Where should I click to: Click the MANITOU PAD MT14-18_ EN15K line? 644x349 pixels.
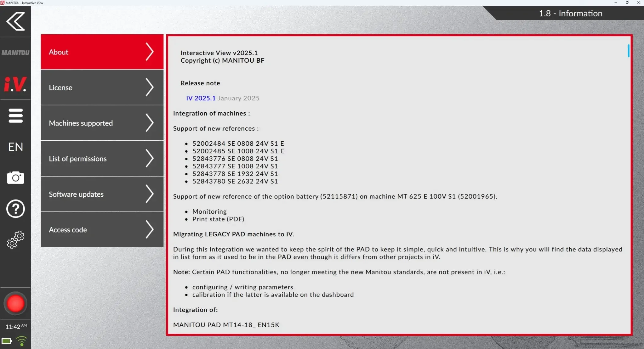point(226,325)
